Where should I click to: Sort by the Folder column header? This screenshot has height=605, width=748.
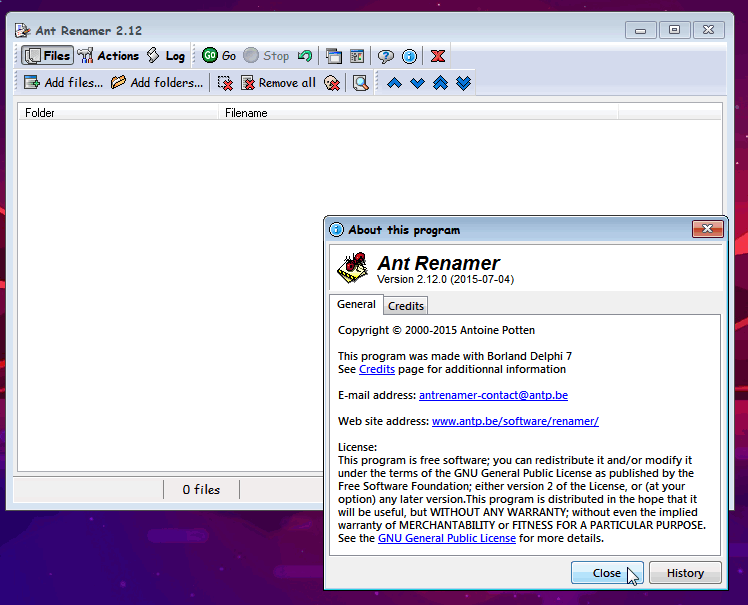tap(118, 113)
